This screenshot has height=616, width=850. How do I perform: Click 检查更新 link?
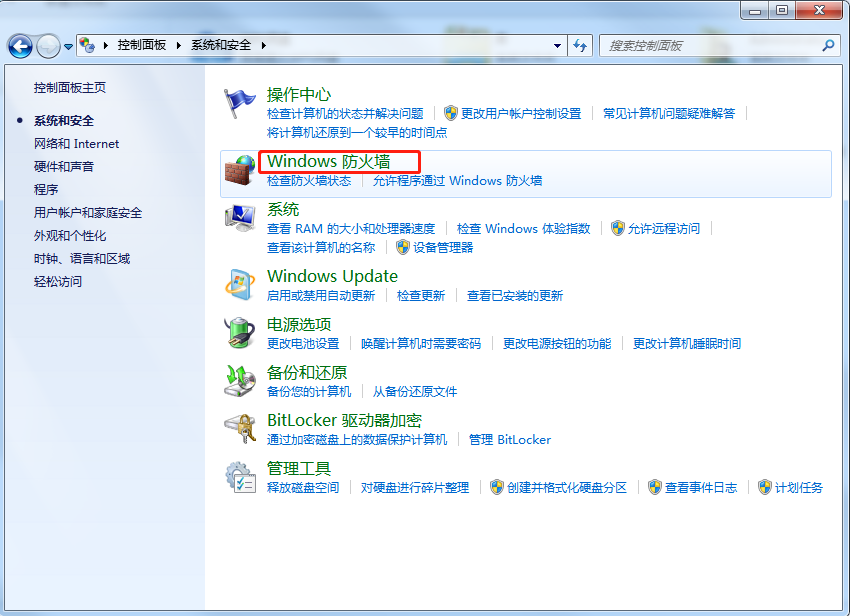(421, 296)
